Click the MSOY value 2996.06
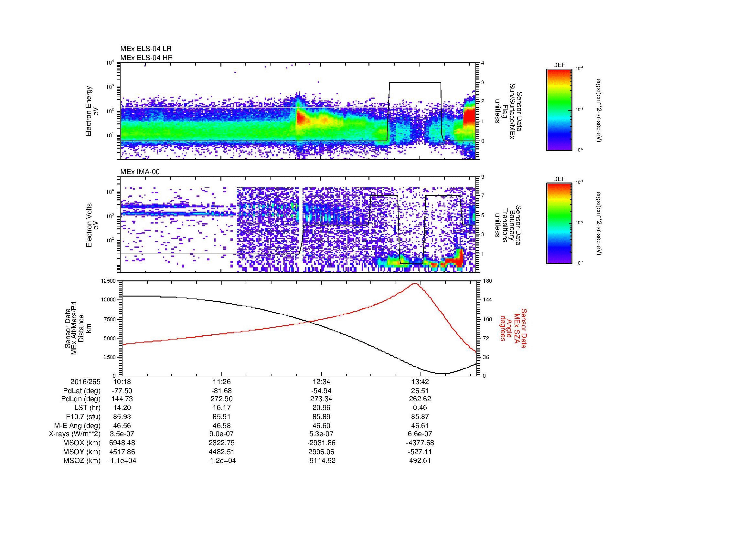Viewport: 756px width, 534px height. coord(321,452)
